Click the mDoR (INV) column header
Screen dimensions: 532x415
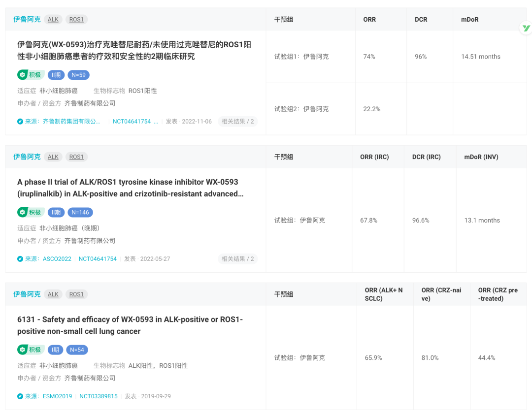[x=481, y=157]
